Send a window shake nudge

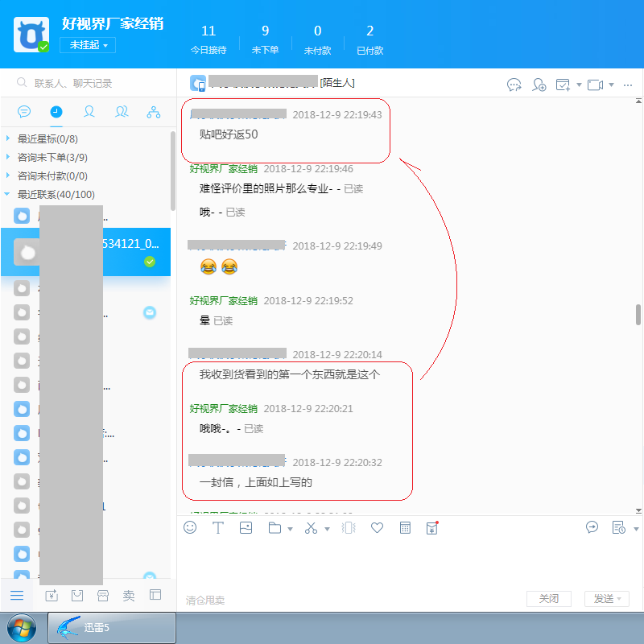[349, 528]
